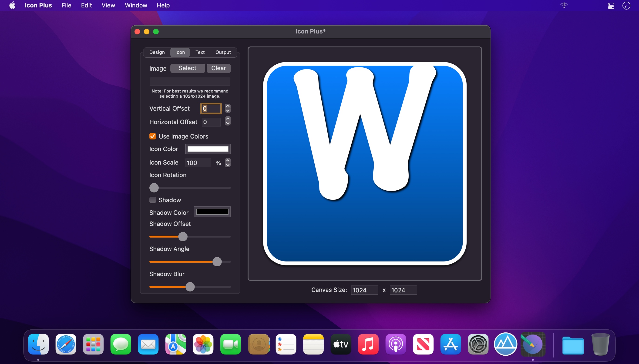Open the Icon Plus application menu

(x=38, y=5)
